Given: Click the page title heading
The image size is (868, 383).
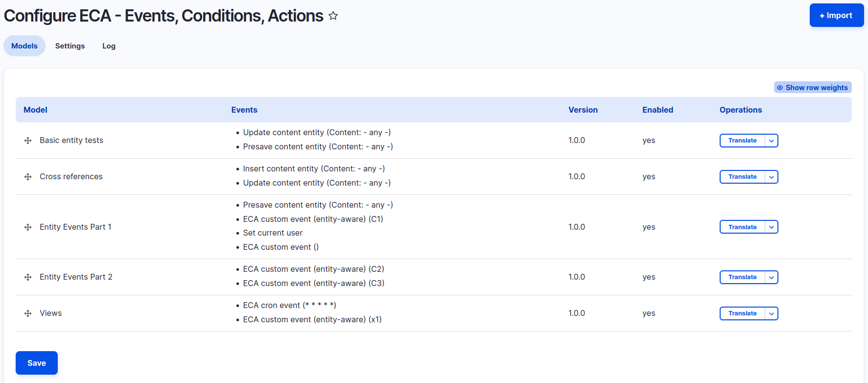Looking at the screenshot, I should [x=164, y=16].
